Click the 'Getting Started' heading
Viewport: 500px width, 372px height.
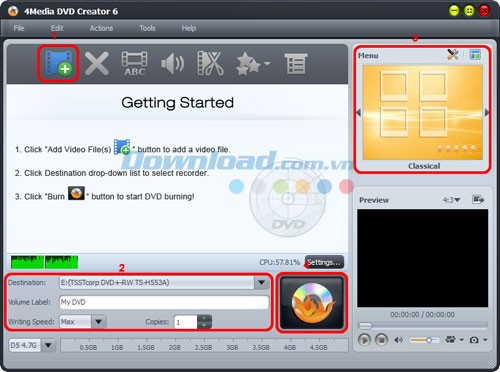coord(177,102)
